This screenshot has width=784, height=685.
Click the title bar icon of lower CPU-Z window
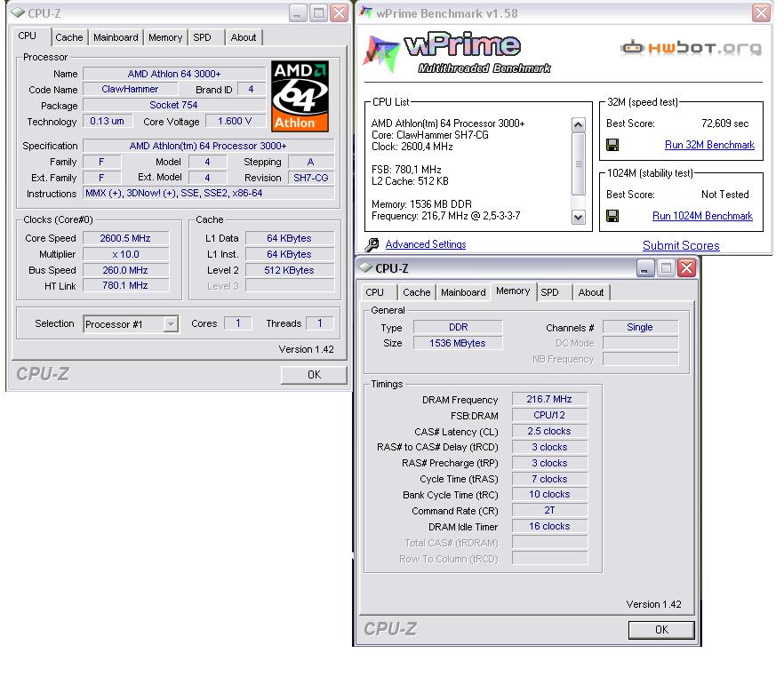pyautogui.click(x=366, y=268)
